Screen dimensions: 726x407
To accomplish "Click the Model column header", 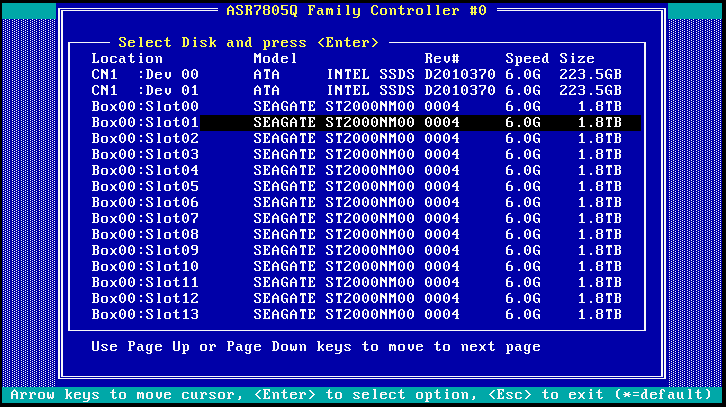I will (275, 58).
